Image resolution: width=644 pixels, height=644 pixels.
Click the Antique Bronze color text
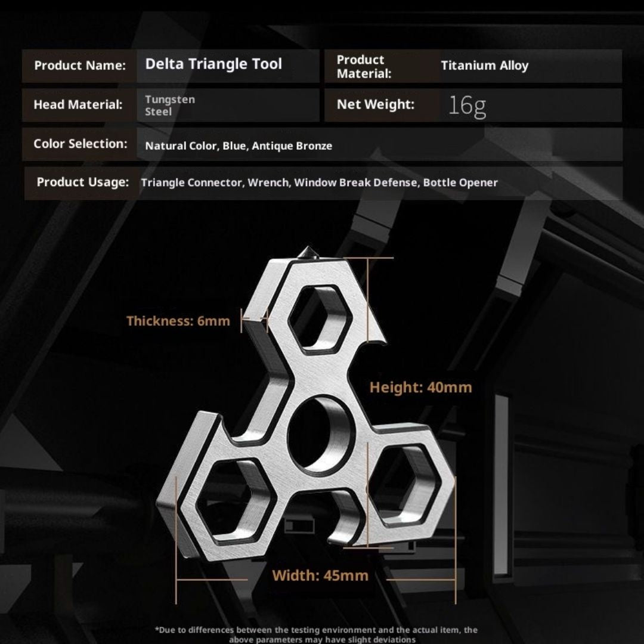pyautogui.click(x=292, y=146)
